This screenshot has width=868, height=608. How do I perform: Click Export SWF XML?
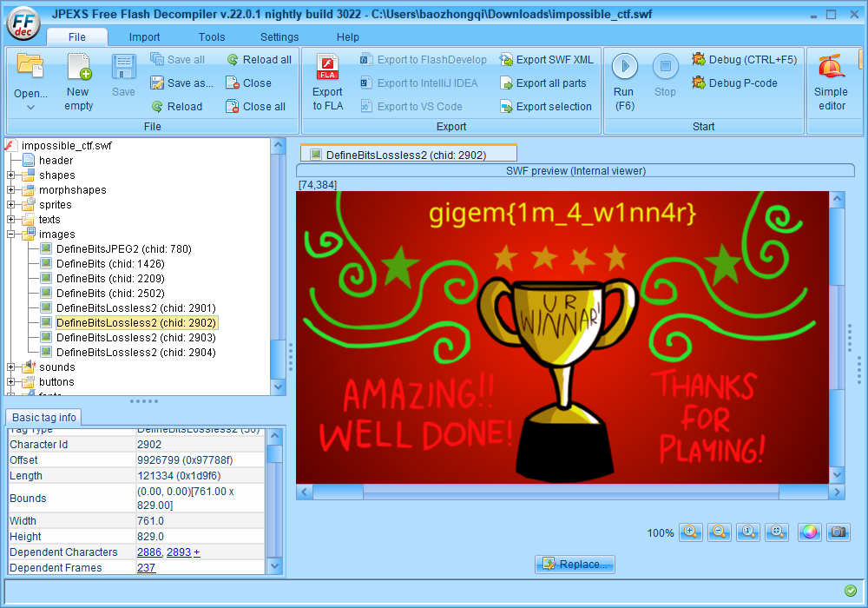click(x=546, y=60)
